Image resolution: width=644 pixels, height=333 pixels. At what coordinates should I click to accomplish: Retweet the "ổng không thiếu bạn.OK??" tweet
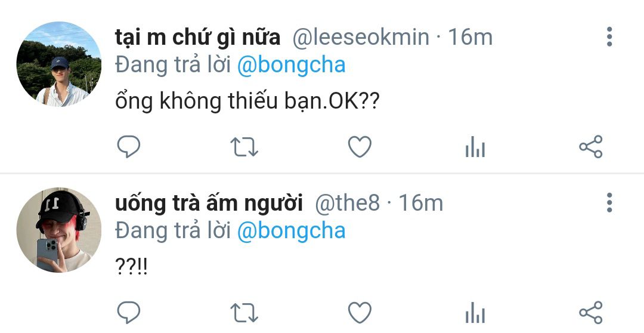coord(244,146)
